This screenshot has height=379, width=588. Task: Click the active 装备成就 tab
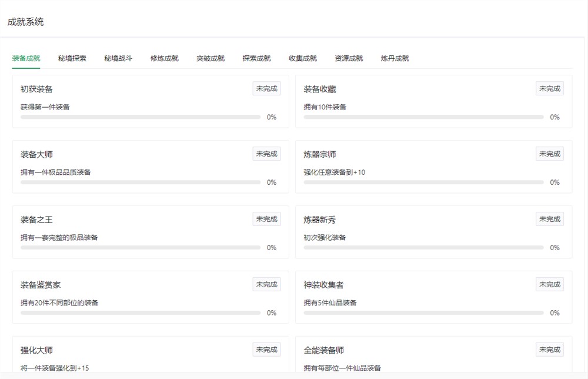26,58
